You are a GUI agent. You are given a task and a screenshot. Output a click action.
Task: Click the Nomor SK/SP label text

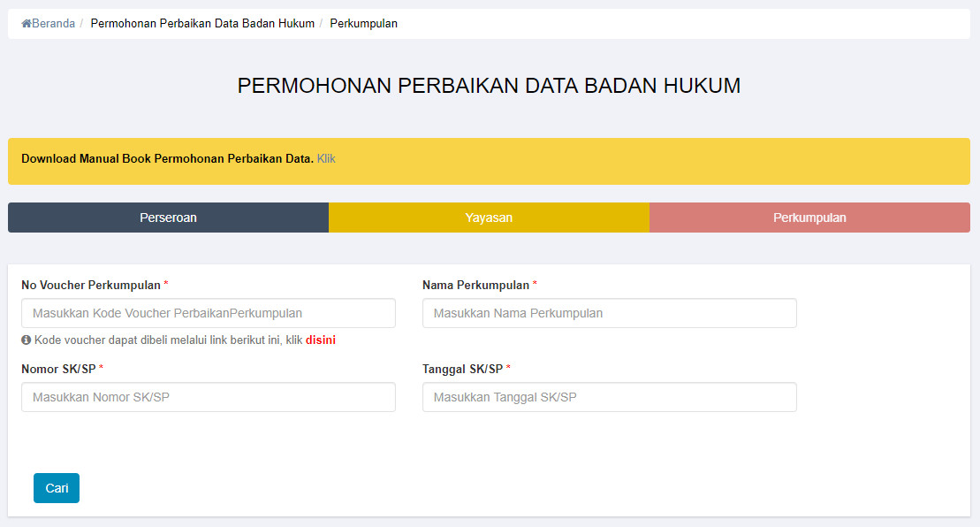[x=58, y=369]
